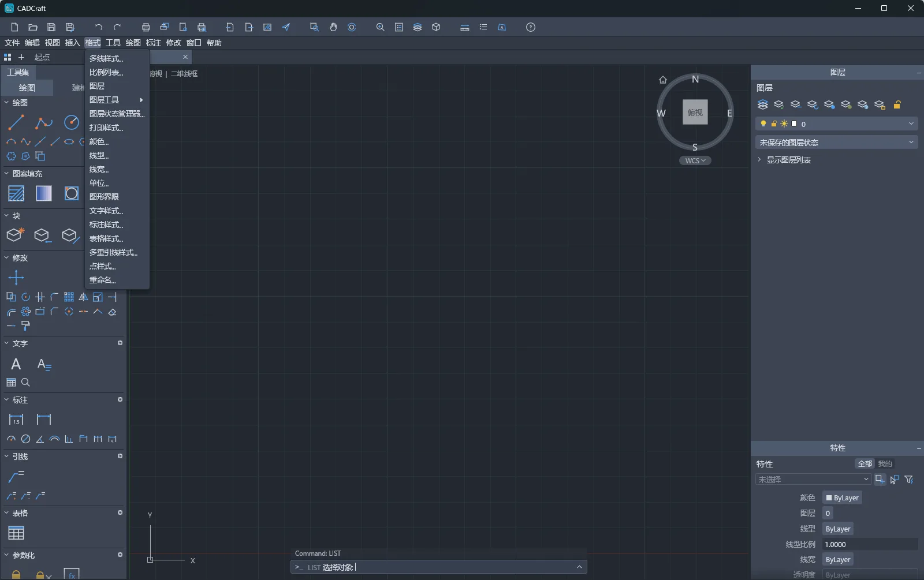
Task: Click the Zoom magnifier toolbar icon
Action: [x=380, y=27]
